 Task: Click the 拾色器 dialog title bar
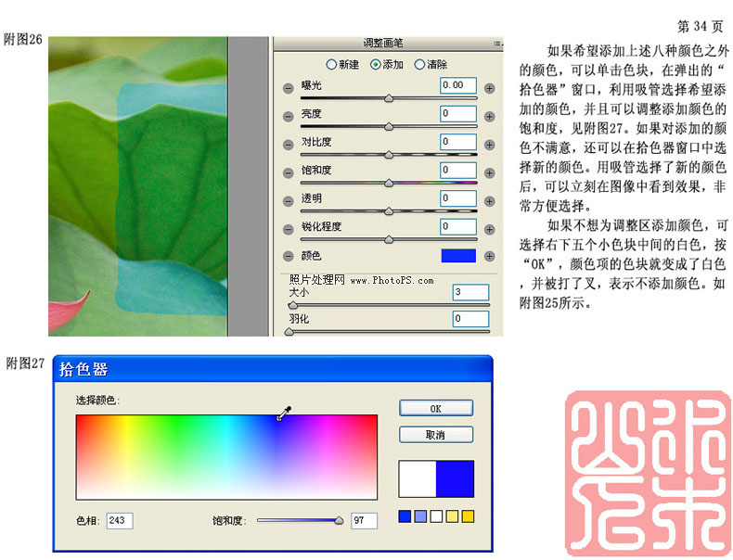(x=273, y=369)
